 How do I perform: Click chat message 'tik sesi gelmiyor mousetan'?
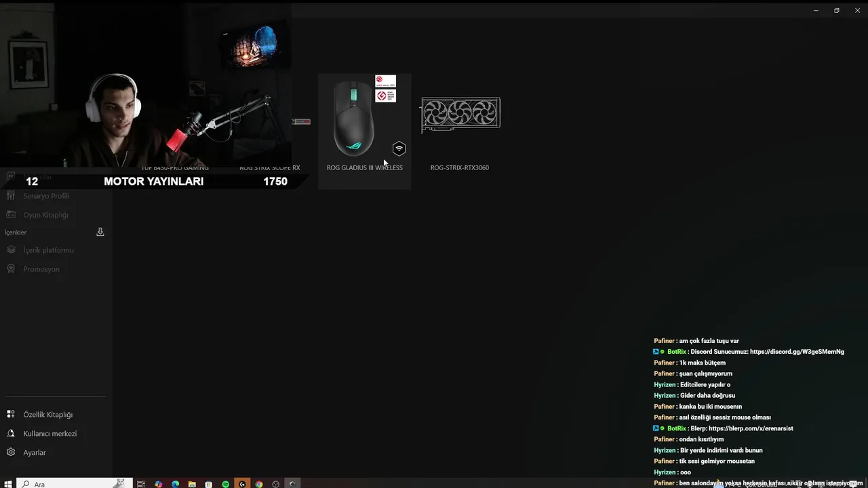717,461
